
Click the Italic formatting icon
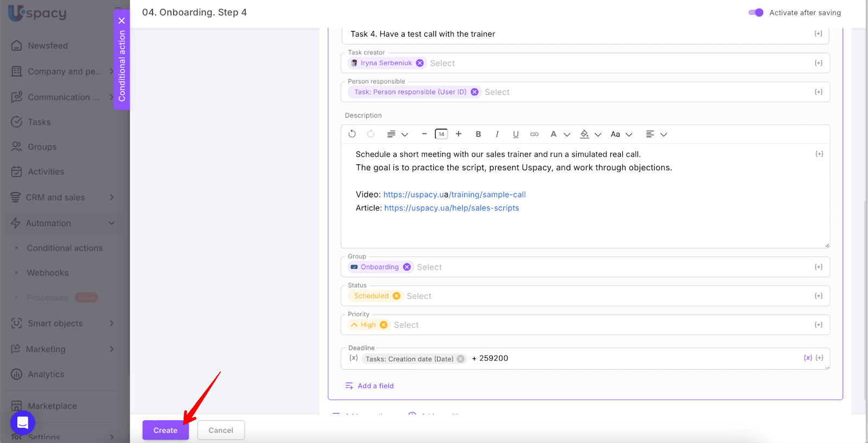[497, 134]
